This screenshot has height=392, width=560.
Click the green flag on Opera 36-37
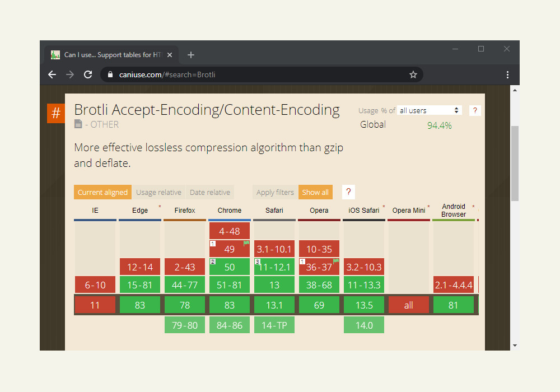336,262
